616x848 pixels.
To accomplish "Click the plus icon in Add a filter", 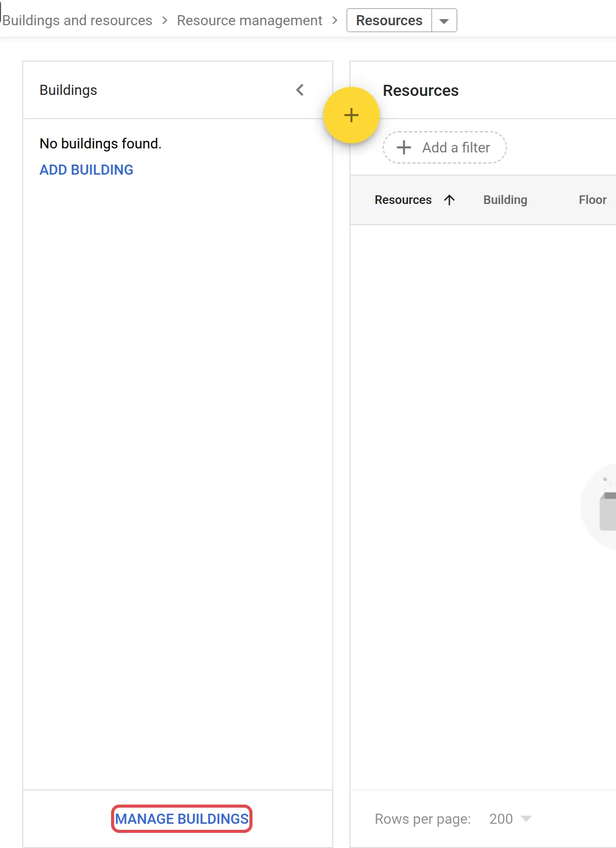I will click(x=404, y=147).
